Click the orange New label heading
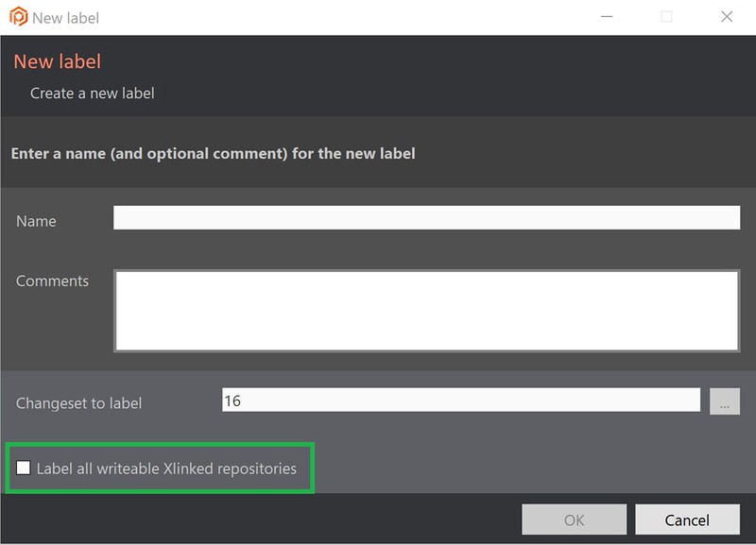Image resolution: width=756 pixels, height=545 pixels. point(56,61)
